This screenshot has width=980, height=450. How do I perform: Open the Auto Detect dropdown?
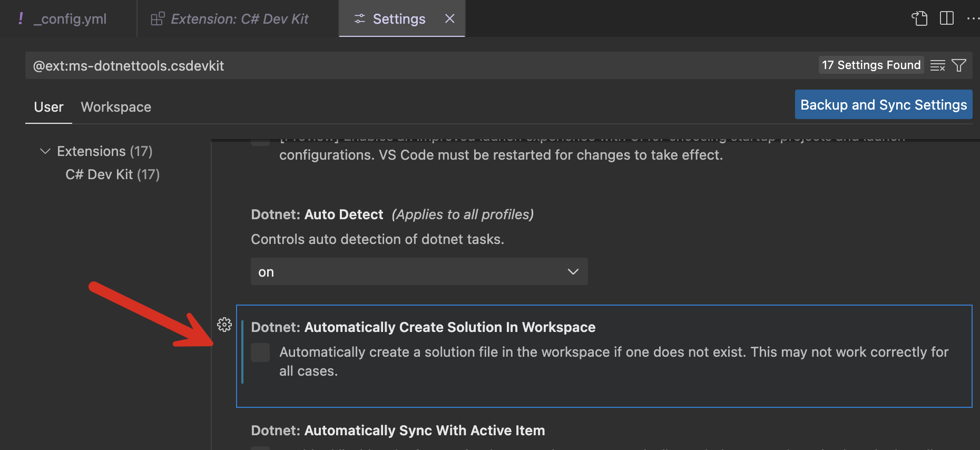coord(419,272)
